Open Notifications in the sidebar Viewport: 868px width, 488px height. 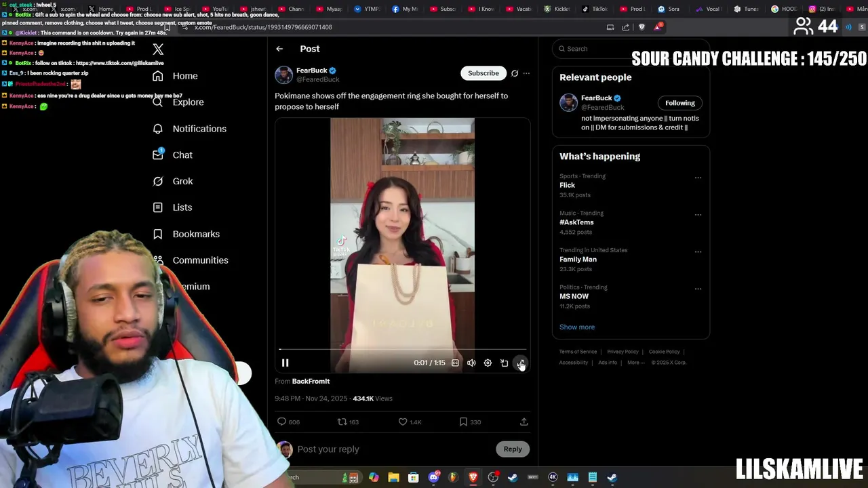coord(189,129)
